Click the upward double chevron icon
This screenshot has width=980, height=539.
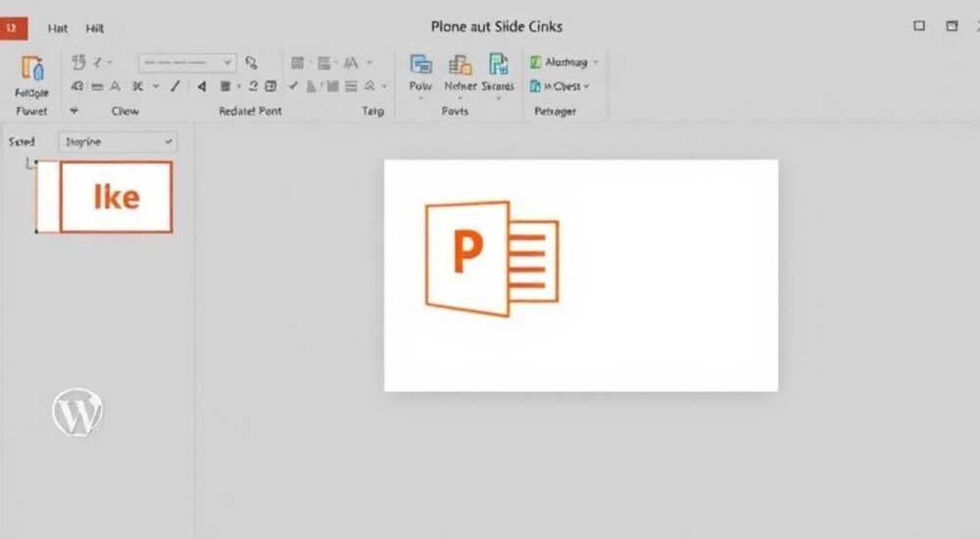[x=370, y=86]
